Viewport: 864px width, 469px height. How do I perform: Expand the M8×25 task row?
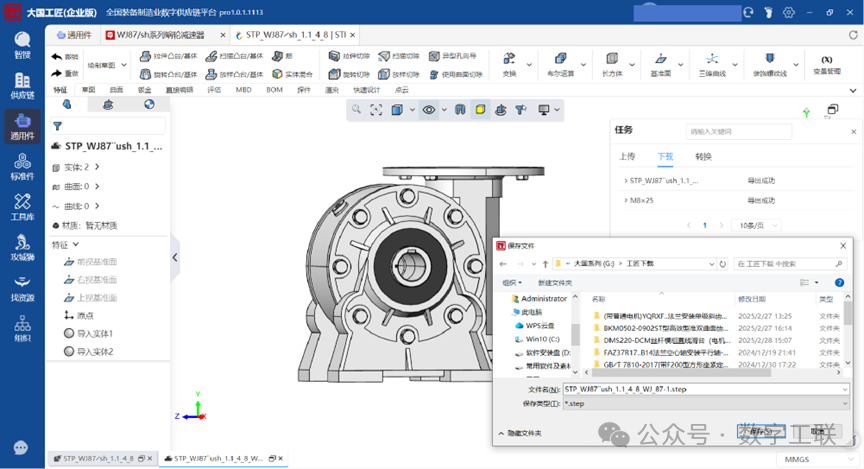(x=625, y=201)
